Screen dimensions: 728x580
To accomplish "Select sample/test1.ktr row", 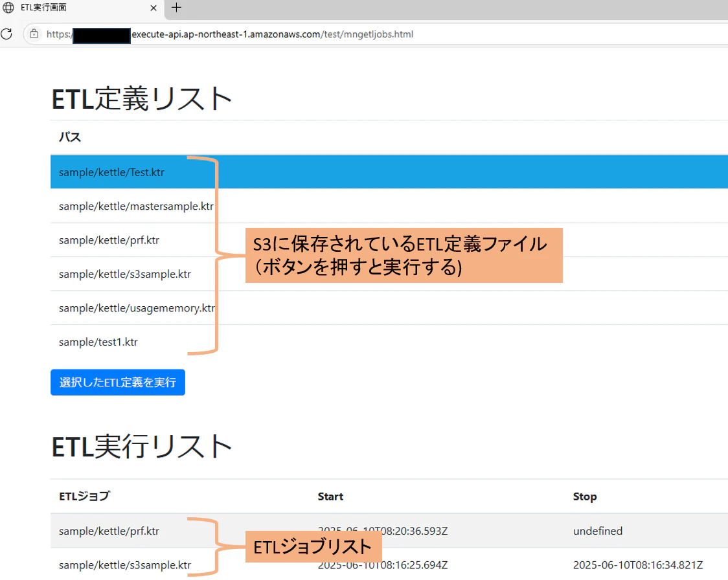I will (389, 342).
